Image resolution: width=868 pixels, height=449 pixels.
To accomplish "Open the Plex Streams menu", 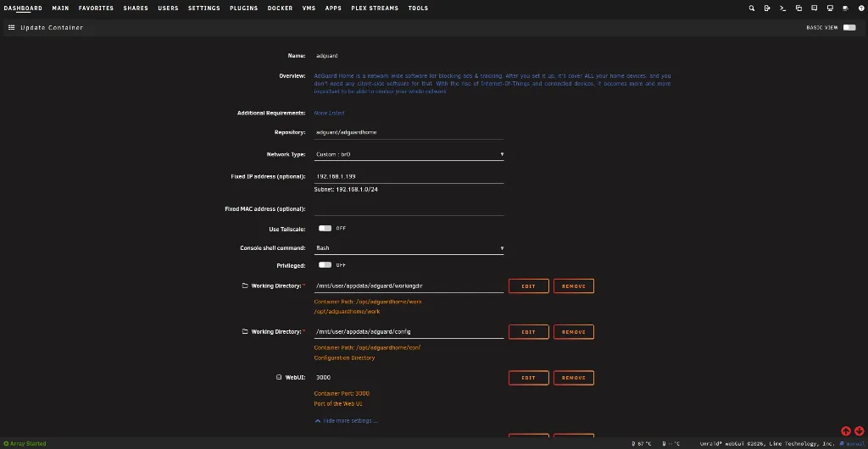I will (375, 8).
